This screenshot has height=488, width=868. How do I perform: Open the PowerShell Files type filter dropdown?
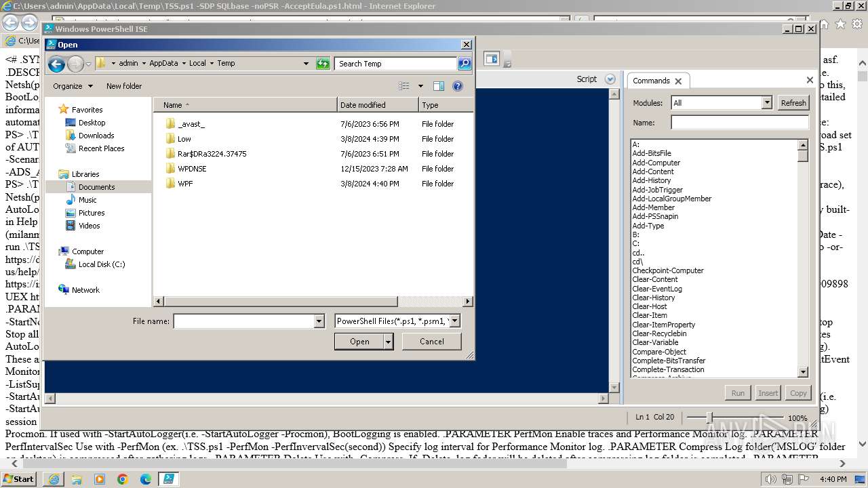click(x=455, y=321)
